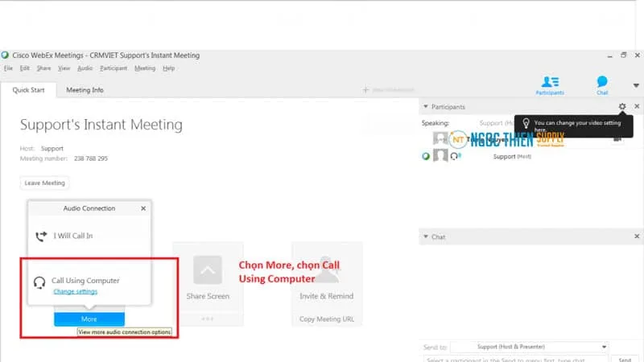Viewport: 644px width, 362px height.
Task: Open the Participants panel icon in toolbar
Action: [550, 85]
